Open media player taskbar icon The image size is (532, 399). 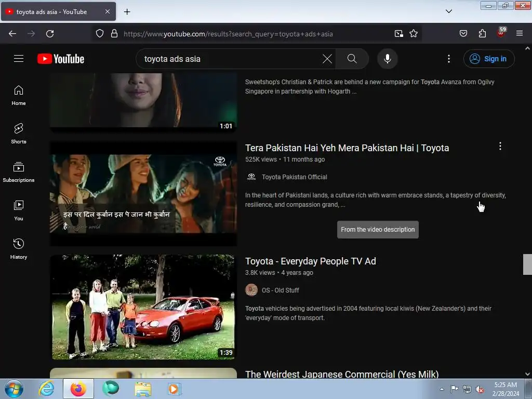pos(175,389)
